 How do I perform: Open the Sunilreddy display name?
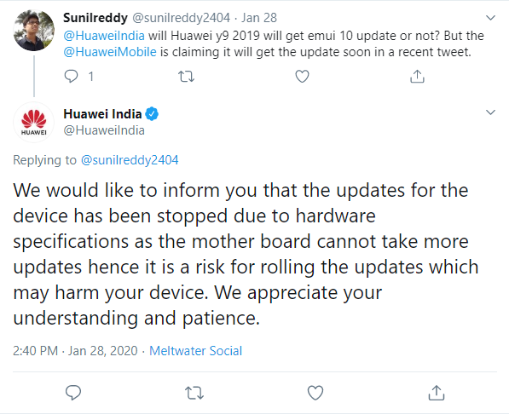pos(95,18)
